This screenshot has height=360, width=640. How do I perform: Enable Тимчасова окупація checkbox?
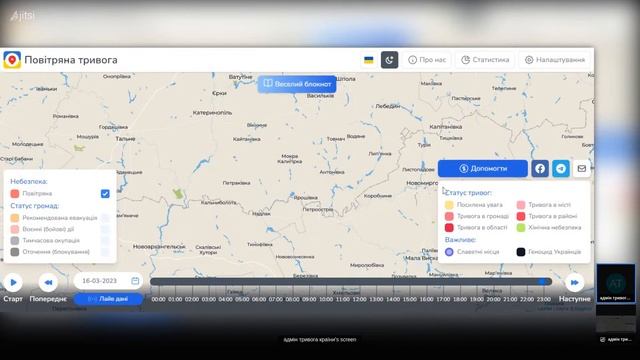point(105,240)
